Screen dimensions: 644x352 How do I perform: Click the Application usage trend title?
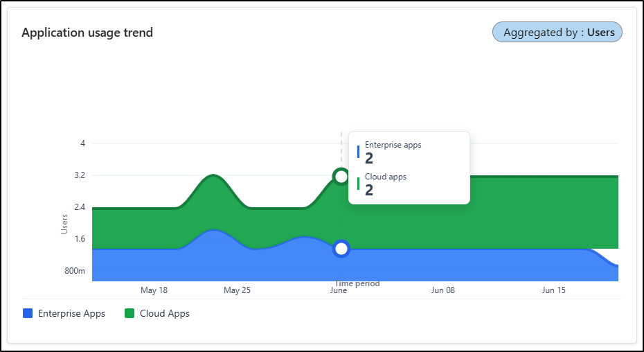(x=87, y=32)
